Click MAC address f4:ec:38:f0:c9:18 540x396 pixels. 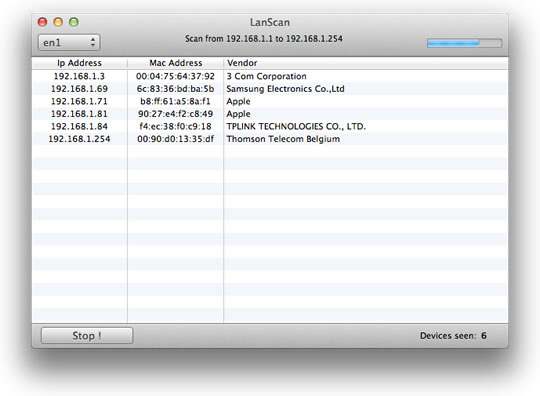coord(175,126)
